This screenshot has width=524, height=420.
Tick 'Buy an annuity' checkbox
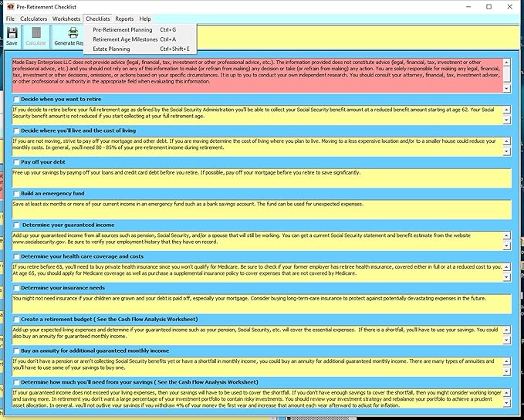click(16, 351)
